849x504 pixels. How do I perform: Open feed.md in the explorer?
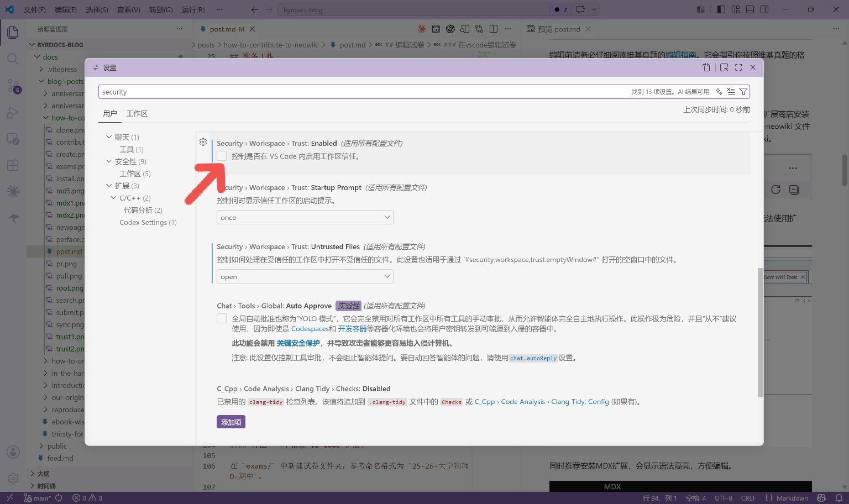click(x=60, y=458)
